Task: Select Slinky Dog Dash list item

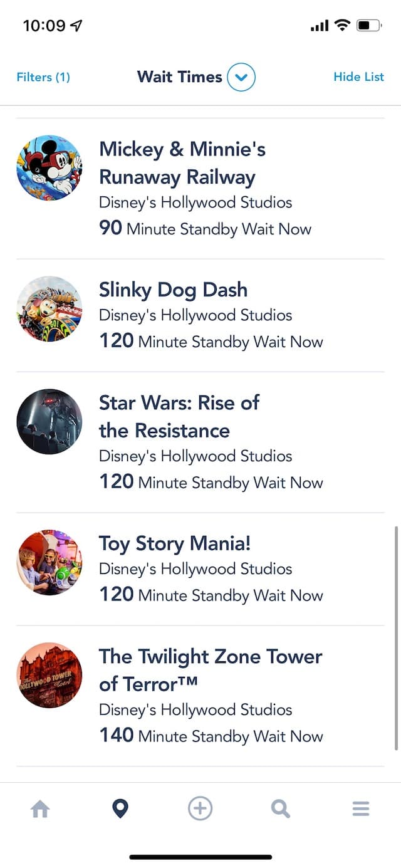Action: pyautogui.click(x=200, y=315)
